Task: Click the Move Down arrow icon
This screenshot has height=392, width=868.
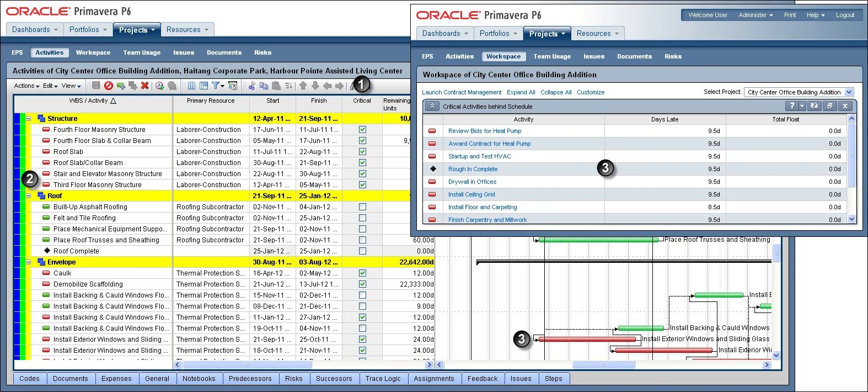Action: pyautogui.click(x=315, y=86)
